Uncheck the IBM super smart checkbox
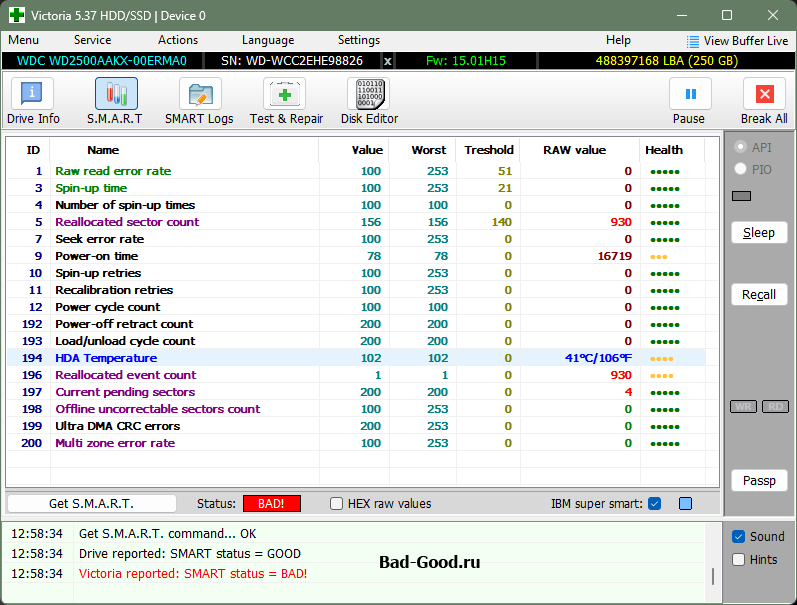Image resolution: width=797 pixels, height=605 pixels. coord(655,504)
